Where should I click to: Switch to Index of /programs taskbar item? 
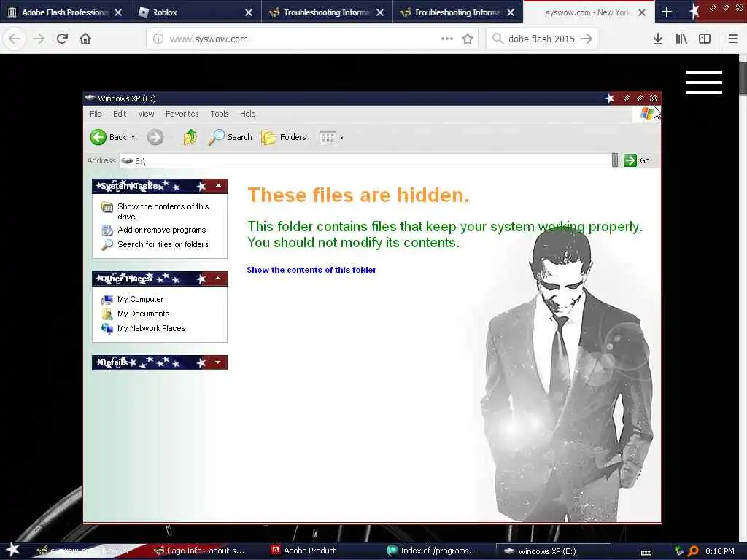(x=432, y=551)
